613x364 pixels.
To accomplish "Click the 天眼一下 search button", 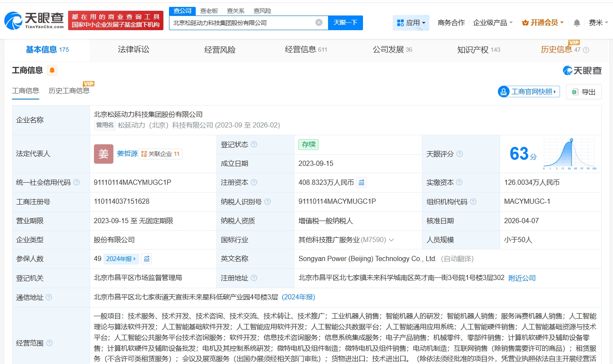I will pos(345,23).
